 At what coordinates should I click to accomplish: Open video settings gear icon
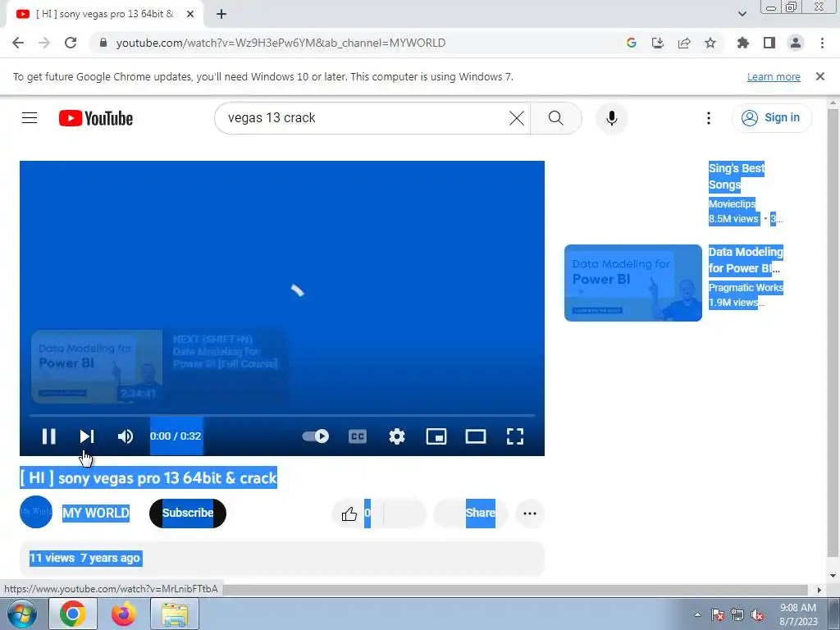(x=397, y=436)
